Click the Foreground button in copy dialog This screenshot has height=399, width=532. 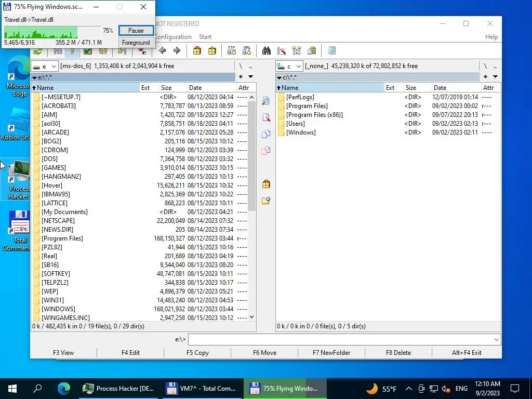tap(136, 43)
